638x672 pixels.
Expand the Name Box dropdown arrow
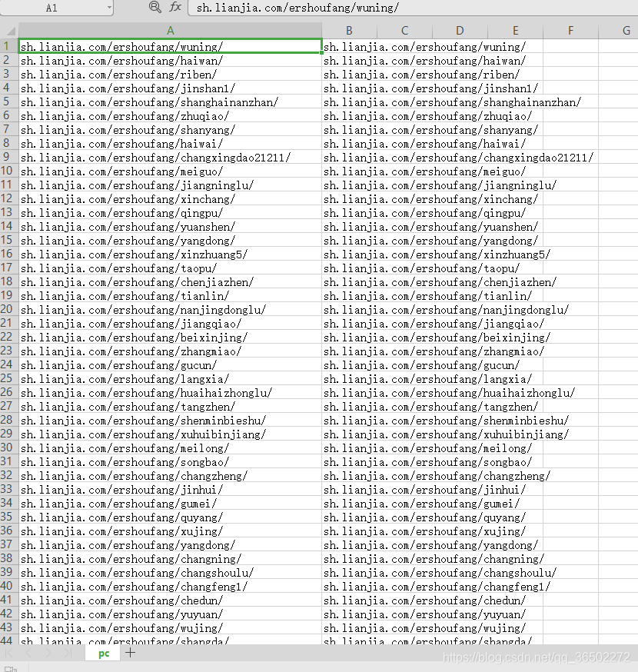pos(109,7)
